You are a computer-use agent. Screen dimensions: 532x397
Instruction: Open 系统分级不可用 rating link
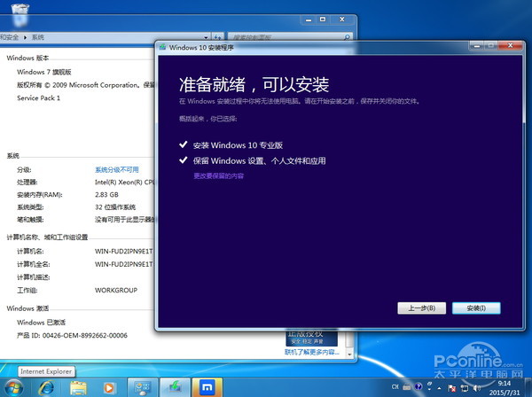[x=116, y=169]
